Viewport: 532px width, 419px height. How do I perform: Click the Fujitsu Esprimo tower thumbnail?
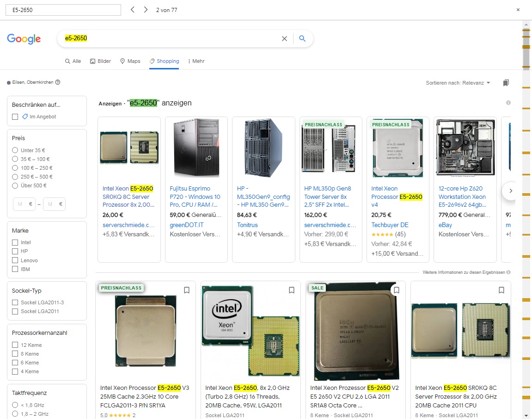pyautogui.click(x=196, y=148)
